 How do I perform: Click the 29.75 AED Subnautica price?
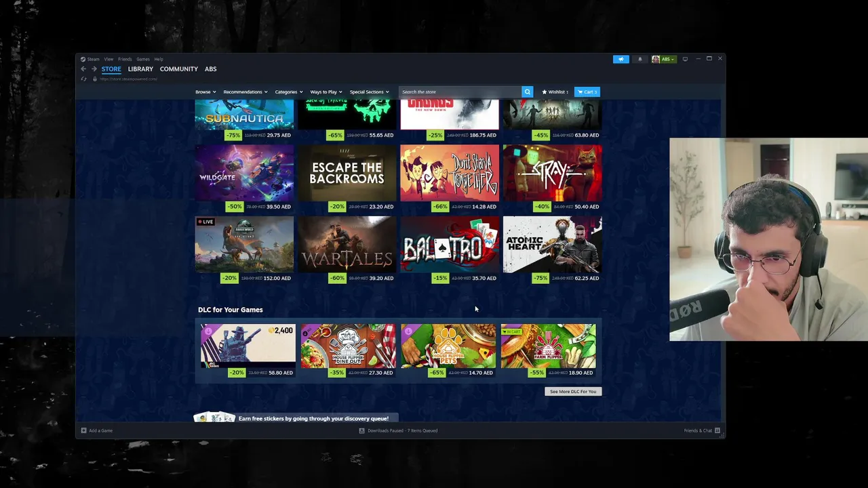coord(279,135)
